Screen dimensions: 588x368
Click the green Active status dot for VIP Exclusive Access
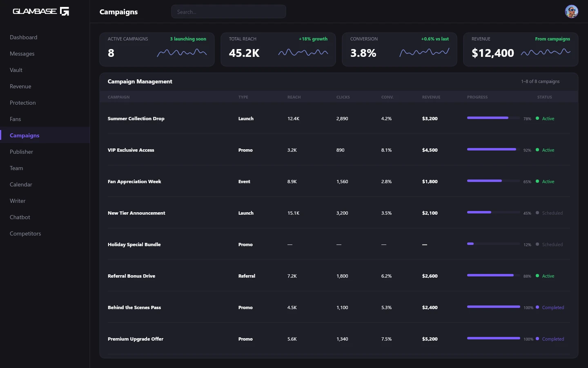537,150
